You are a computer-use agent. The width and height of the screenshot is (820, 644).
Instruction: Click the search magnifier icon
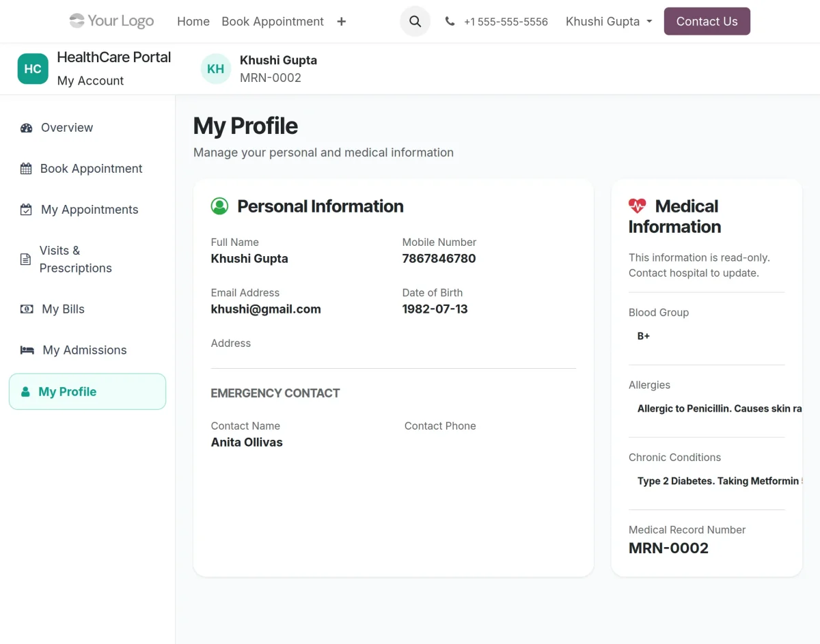point(415,21)
